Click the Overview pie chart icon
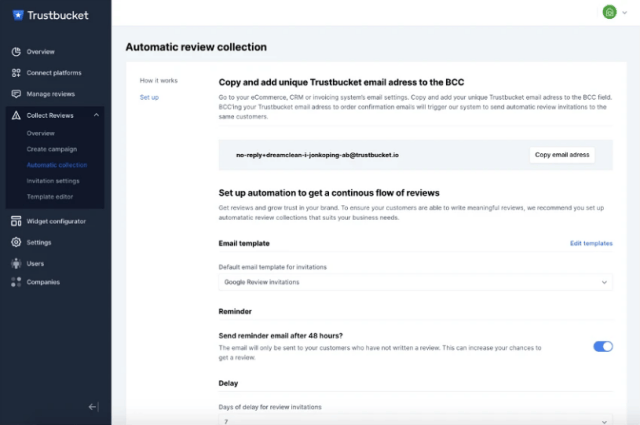This screenshot has width=640, height=425. click(16, 52)
